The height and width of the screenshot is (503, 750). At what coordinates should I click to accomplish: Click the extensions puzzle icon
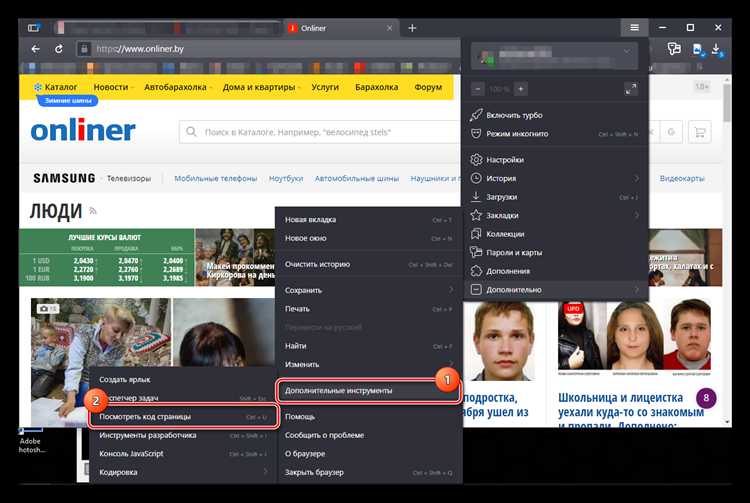click(476, 271)
